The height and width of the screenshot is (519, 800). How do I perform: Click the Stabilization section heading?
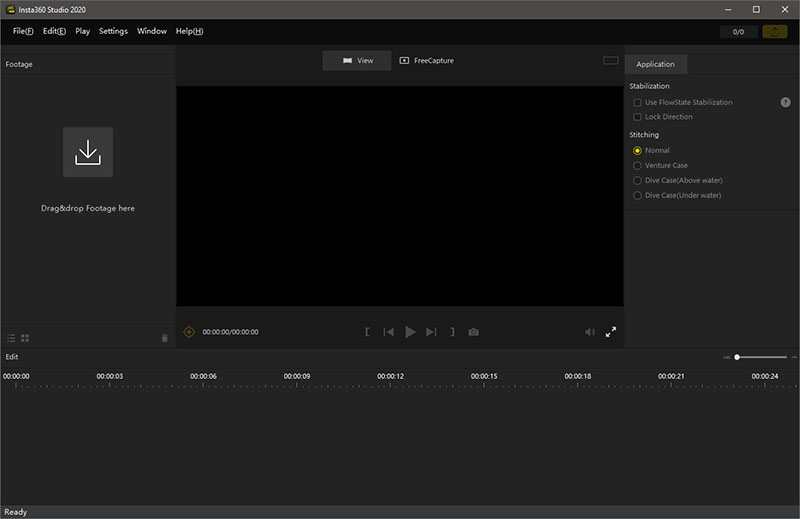coord(649,86)
